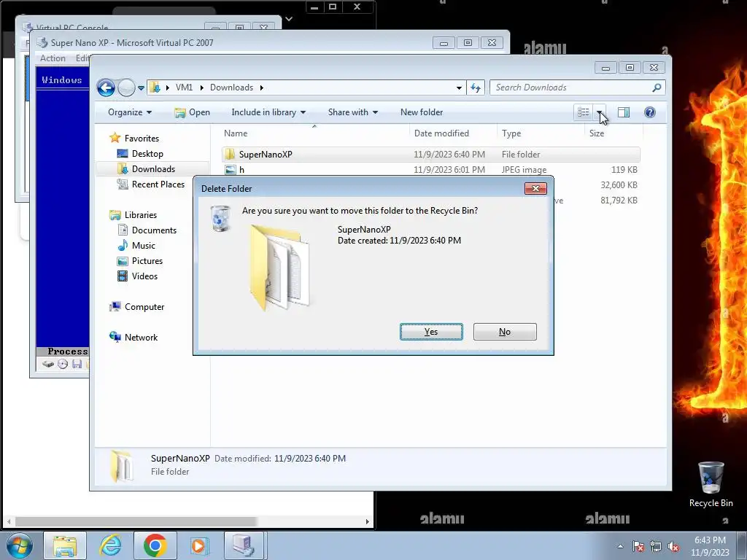Open the Videos library

[137, 276]
